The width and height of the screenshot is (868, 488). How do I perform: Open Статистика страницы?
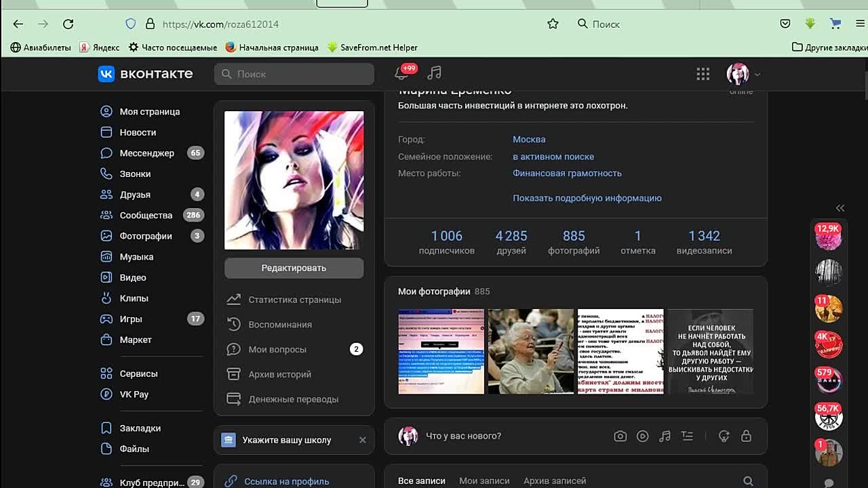(x=294, y=300)
